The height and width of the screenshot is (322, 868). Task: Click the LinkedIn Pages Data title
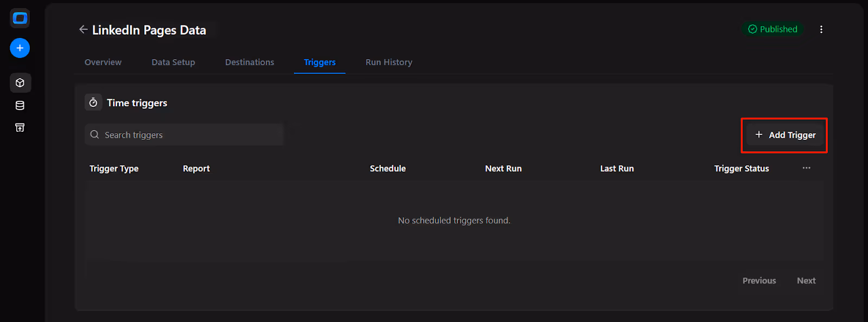click(x=149, y=30)
